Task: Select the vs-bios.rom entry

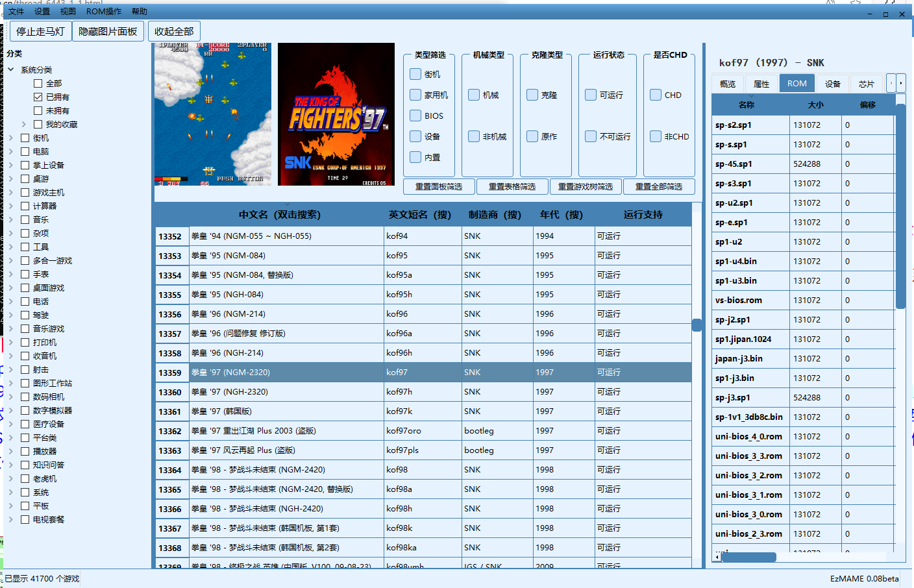Action: [804, 300]
